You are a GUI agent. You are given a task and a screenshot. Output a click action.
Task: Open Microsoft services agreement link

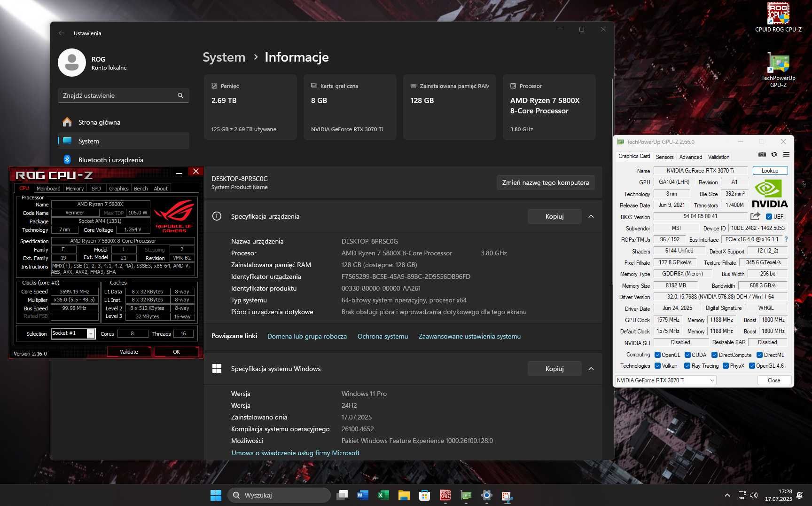point(296,453)
